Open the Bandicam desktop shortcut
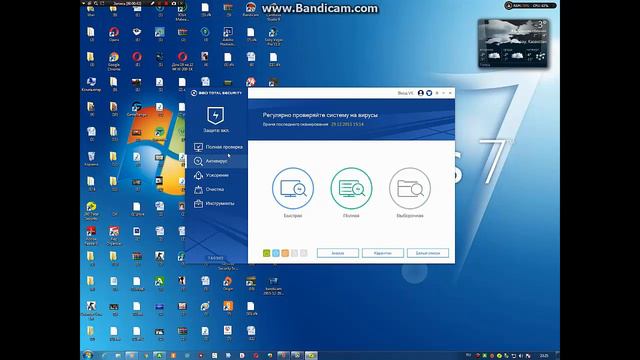The image size is (640, 360). click(251, 9)
